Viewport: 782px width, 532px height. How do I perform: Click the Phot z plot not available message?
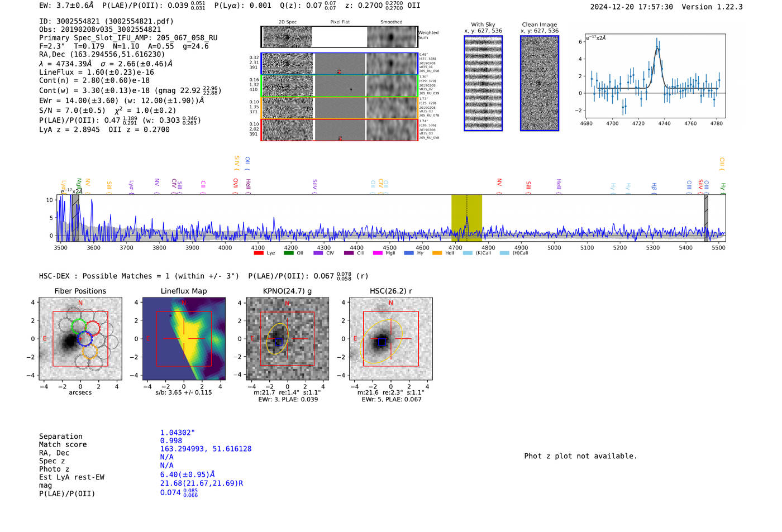581,456
